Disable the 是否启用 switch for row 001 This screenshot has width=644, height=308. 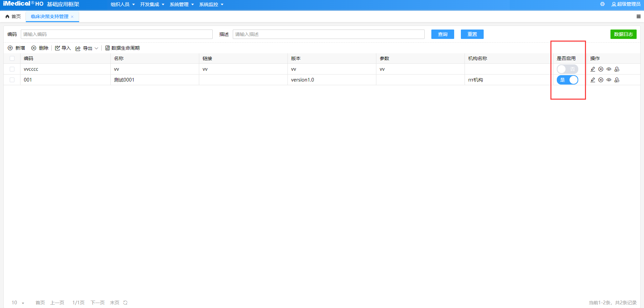567,80
